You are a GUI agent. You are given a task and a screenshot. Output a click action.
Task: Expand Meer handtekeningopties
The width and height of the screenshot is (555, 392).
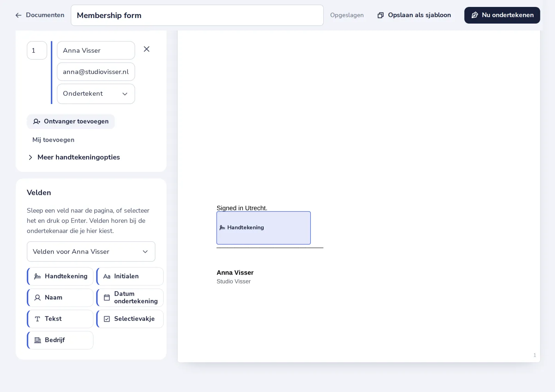(x=74, y=157)
